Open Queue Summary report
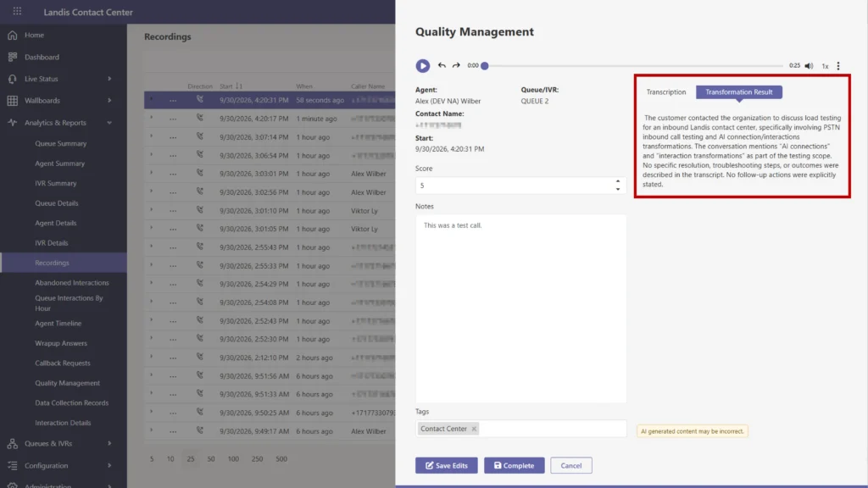Image resolution: width=868 pixels, height=488 pixels. coord(61,143)
